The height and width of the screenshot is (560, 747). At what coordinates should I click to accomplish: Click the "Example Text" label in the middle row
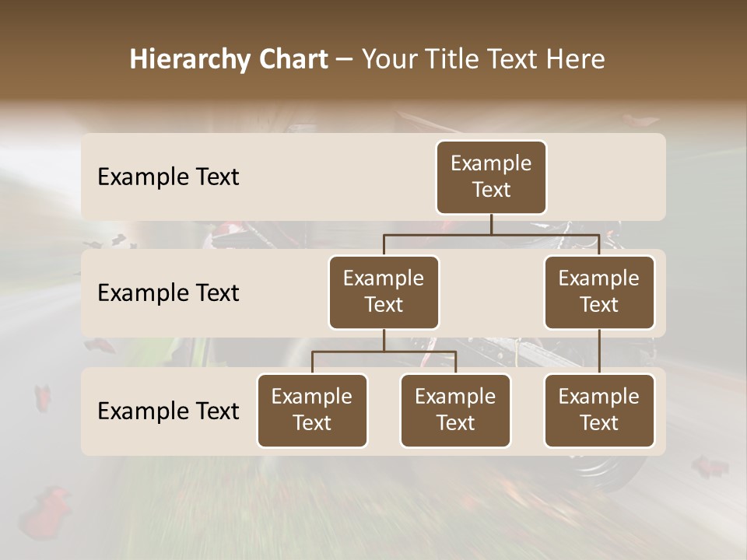point(168,292)
